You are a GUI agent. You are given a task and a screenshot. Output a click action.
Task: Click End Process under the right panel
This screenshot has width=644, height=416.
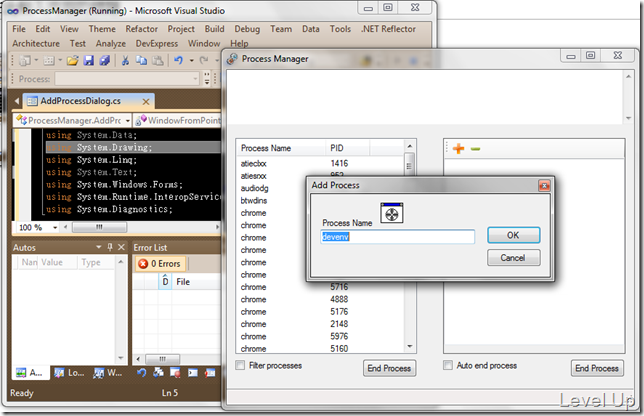(597, 368)
